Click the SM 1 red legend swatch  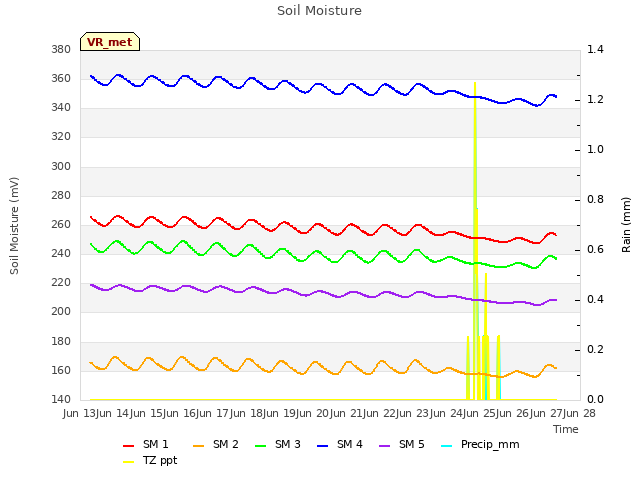128,446
